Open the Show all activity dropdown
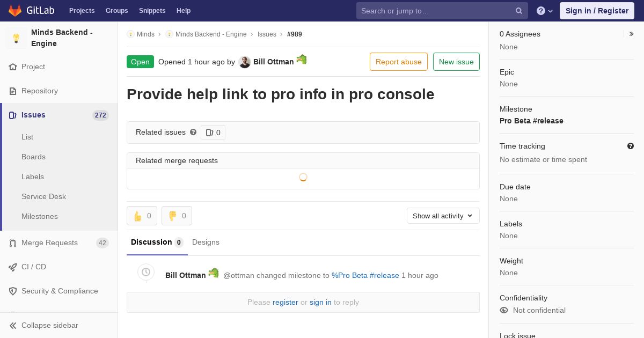Screen dimensions: 644x338 tap(443, 216)
